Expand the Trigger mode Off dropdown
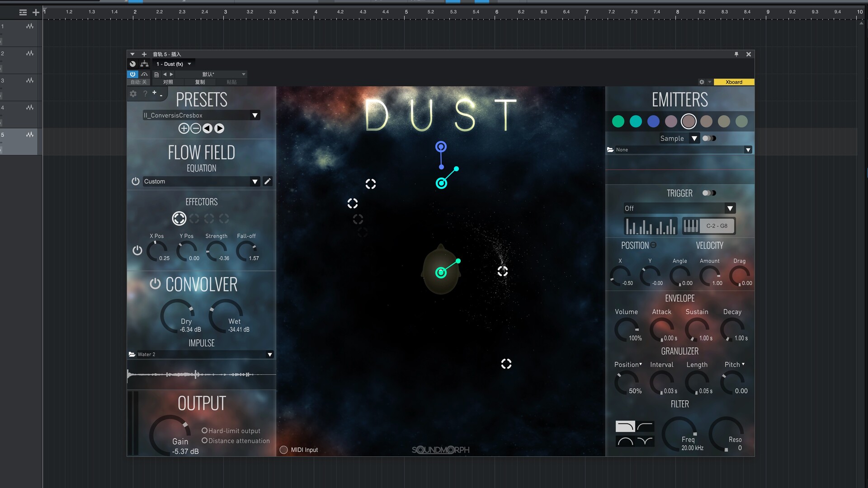The height and width of the screenshot is (488, 868). (730, 208)
